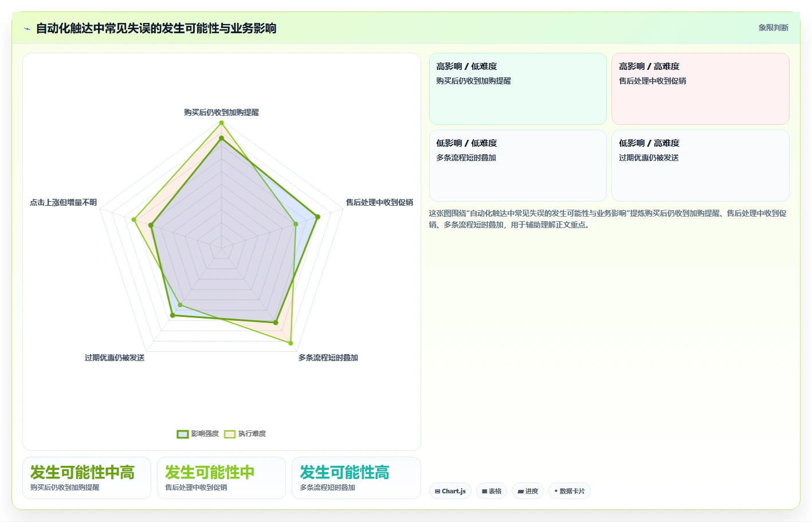The width and height of the screenshot is (812, 522).
Task: Click 过期优惠仍被发送 text in quadrant card
Action: point(649,158)
